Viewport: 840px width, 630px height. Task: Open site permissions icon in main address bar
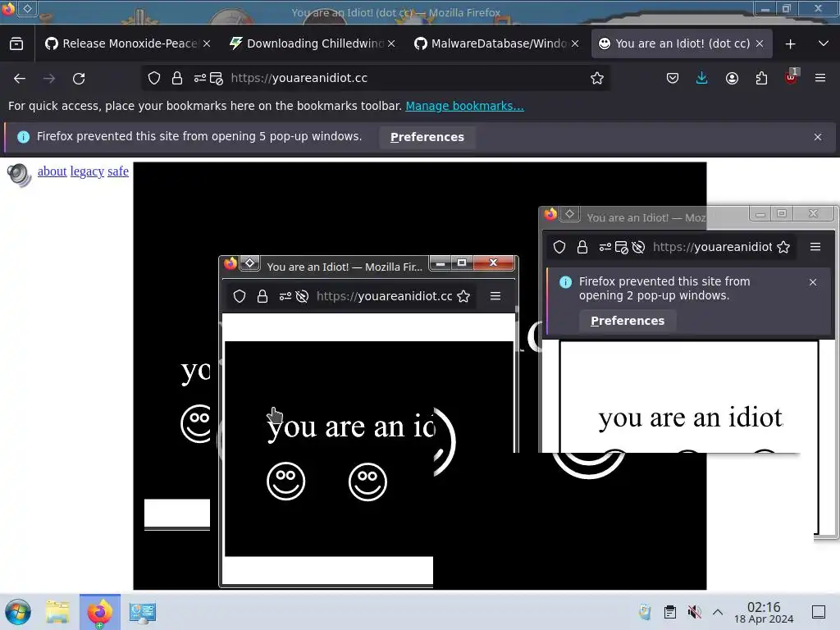click(200, 78)
